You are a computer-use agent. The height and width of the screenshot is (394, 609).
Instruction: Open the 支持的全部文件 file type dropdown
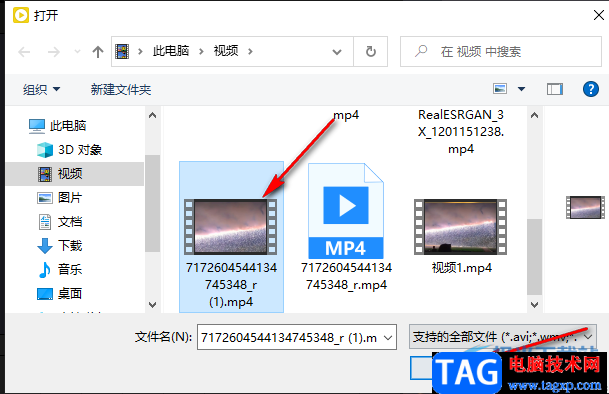coord(503,336)
